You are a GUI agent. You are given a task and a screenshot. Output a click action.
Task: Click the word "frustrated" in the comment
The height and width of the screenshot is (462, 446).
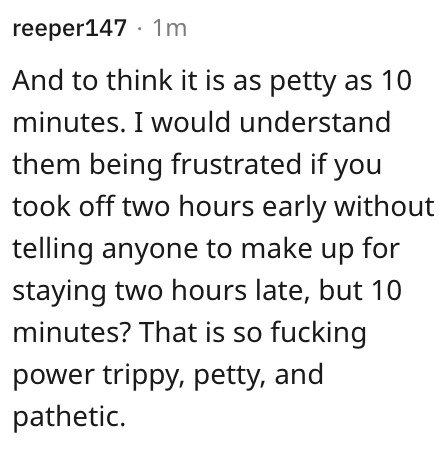[x=237, y=164]
